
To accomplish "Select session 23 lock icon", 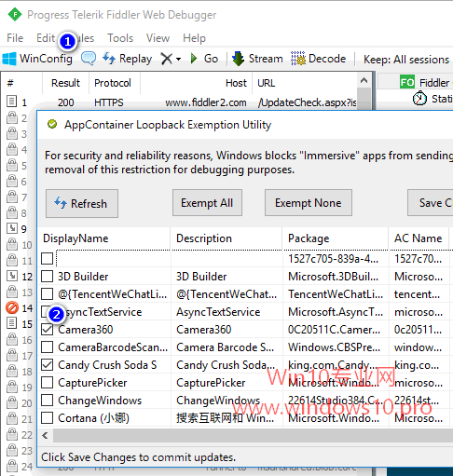I will [12, 450].
